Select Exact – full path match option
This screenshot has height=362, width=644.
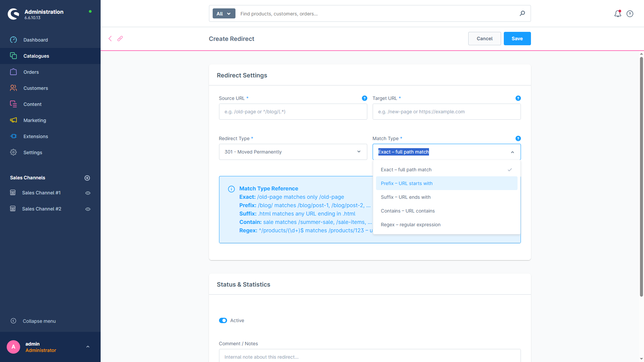tap(446, 170)
